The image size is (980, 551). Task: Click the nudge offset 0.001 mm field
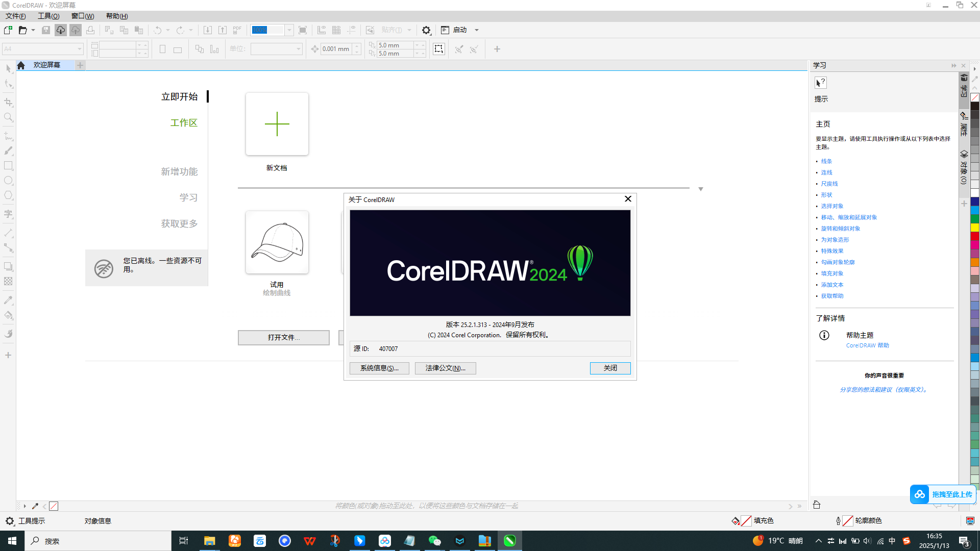[x=336, y=49]
